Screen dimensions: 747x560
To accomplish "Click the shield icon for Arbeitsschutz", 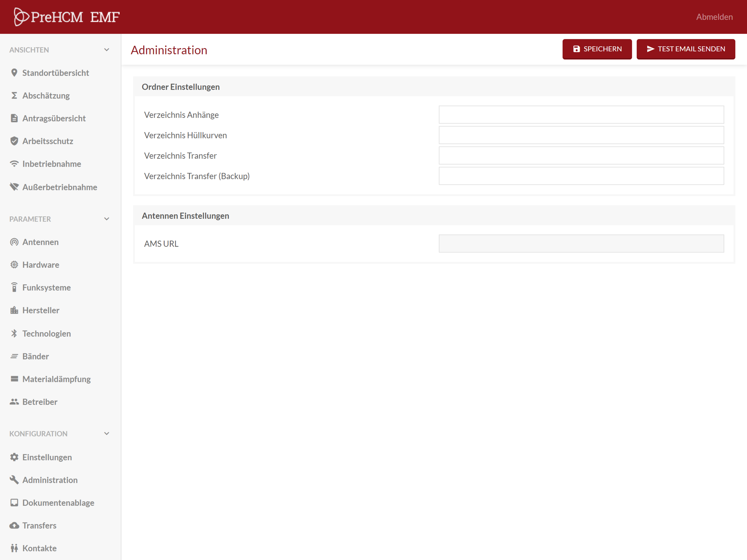I will pos(14,141).
